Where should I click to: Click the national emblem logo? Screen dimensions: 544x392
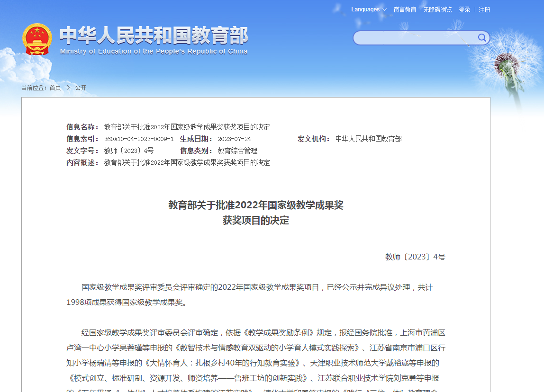37,39
